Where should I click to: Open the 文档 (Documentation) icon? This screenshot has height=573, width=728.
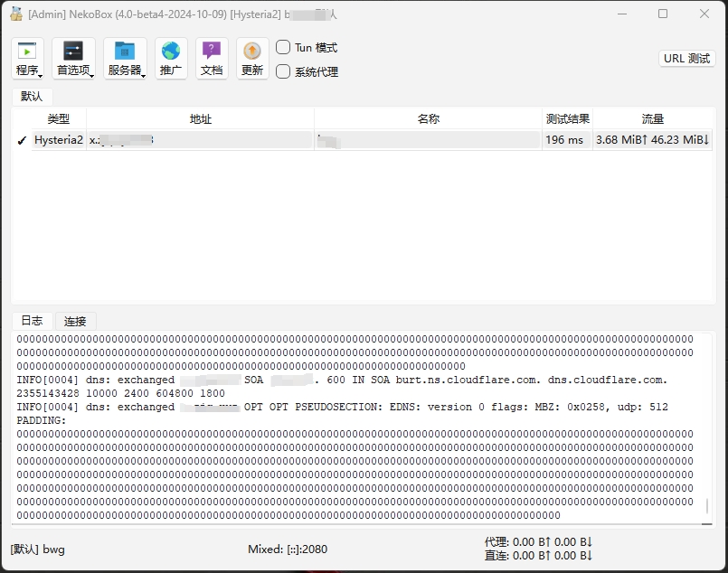tap(211, 52)
